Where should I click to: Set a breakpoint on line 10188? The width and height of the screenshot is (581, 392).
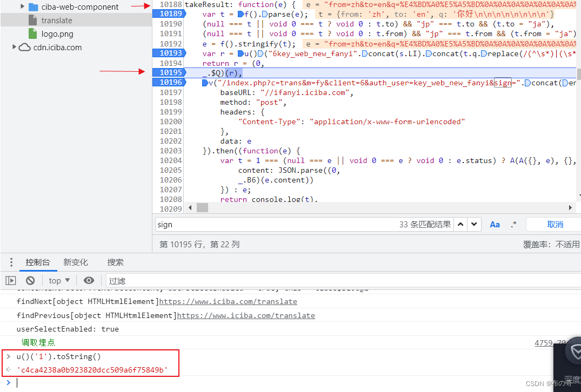pos(170,4)
